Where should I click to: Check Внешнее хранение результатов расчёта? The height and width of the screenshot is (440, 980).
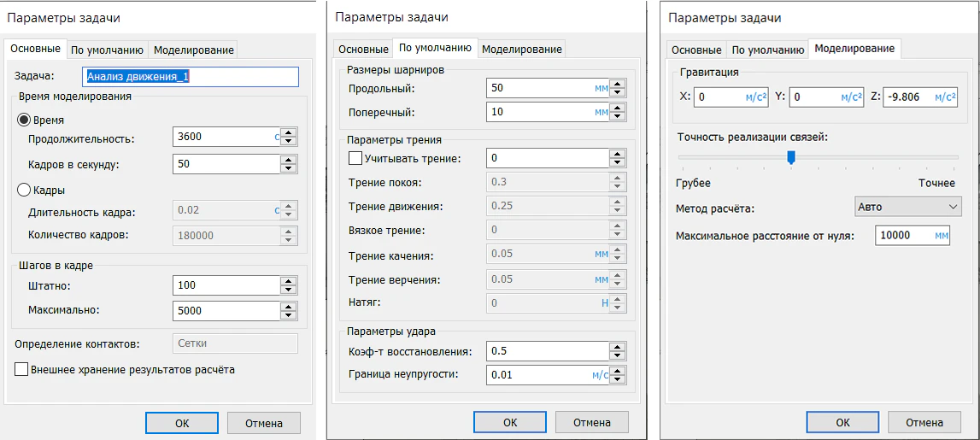point(21,370)
